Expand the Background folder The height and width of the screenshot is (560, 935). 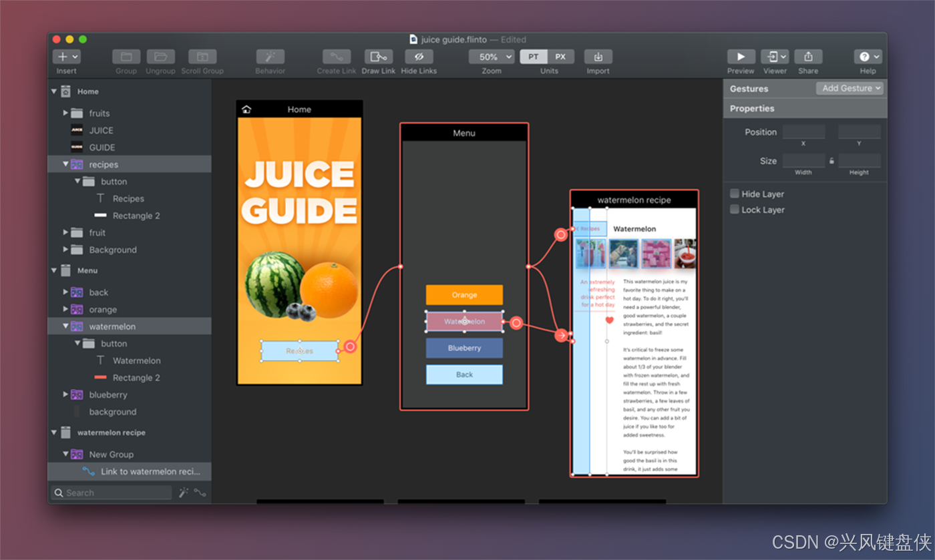pyautogui.click(x=65, y=250)
